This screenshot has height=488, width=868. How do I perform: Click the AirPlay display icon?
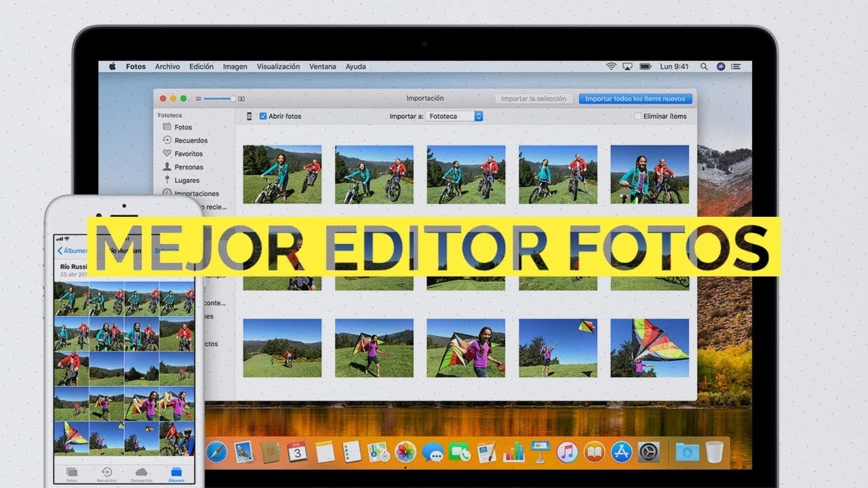point(627,66)
